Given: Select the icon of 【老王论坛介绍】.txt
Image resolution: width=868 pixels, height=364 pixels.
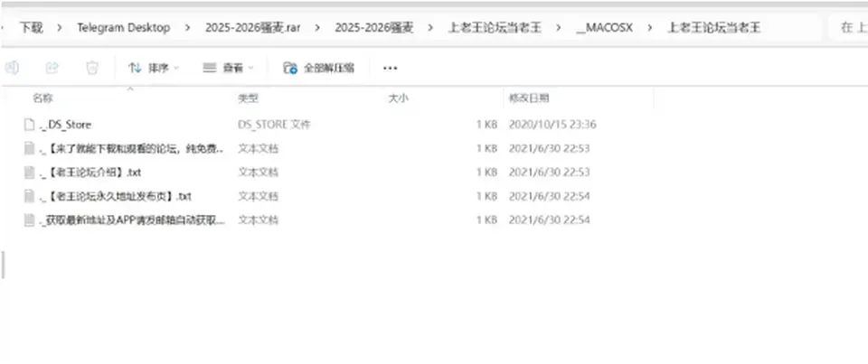Looking at the screenshot, I should tap(29, 172).
